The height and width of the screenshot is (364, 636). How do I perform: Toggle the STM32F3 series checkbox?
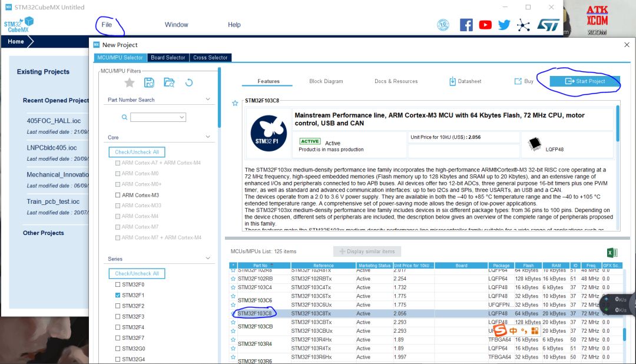click(x=118, y=316)
